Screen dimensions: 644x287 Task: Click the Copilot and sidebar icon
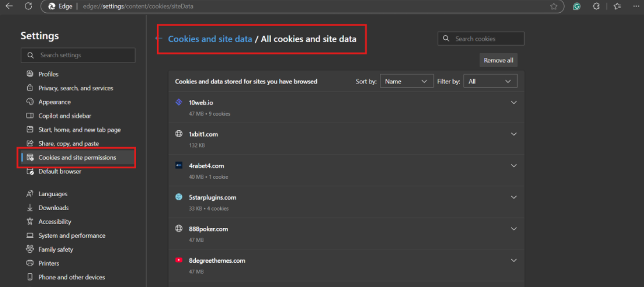[30, 116]
